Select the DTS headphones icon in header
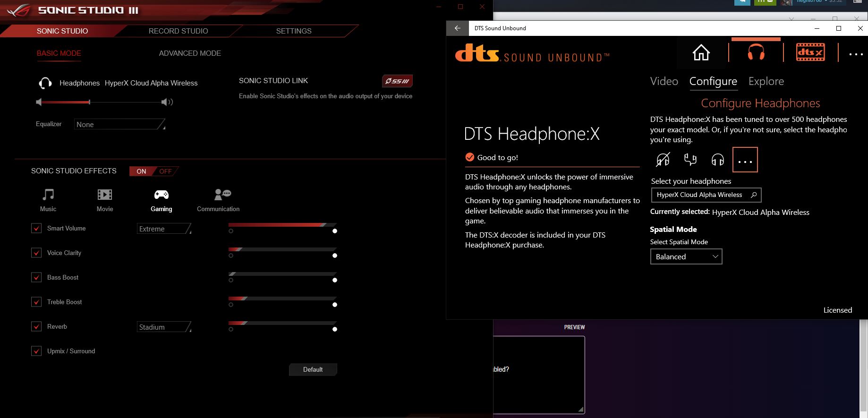Screen dimensions: 868x418 pos(756,52)
